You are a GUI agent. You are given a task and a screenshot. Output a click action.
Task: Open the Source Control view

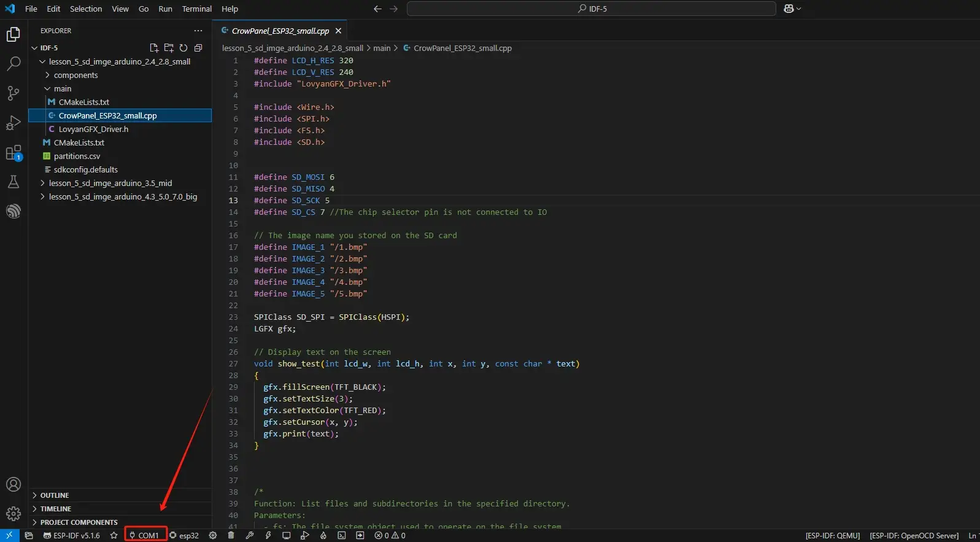[13, 93]
